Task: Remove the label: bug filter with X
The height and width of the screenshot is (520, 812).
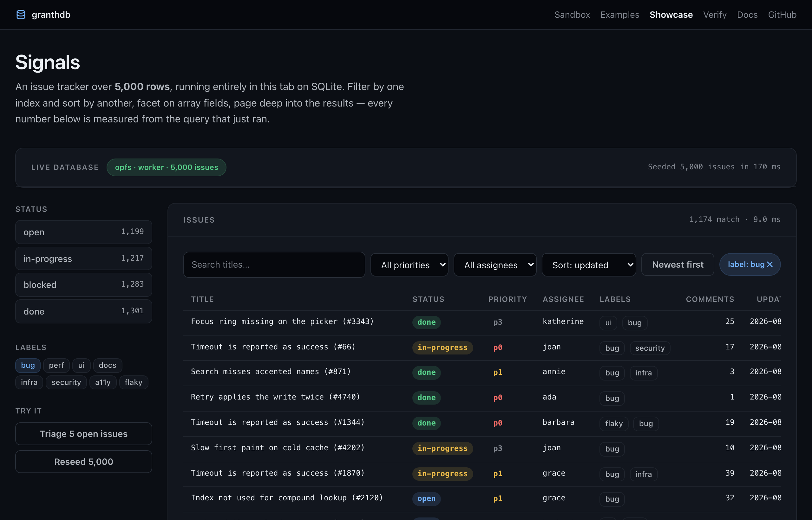Action: (x=769, y=264)
